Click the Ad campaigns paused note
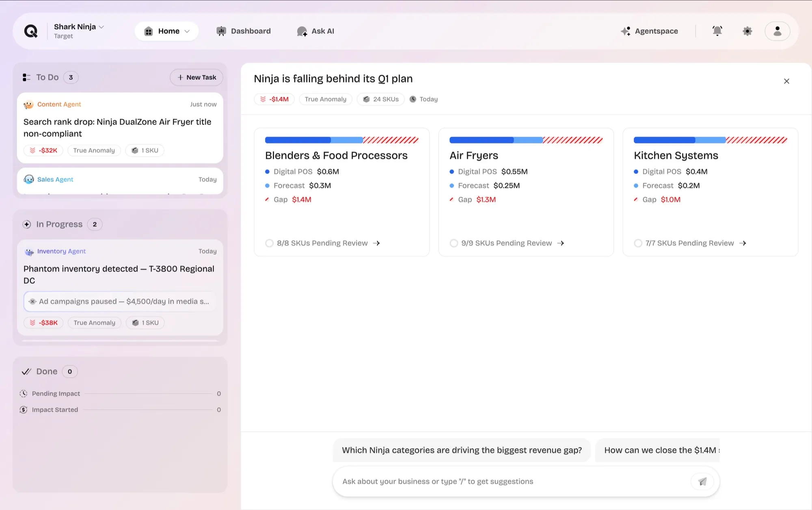The height and width of the screenshot is (510, 812). click(120, 302)
